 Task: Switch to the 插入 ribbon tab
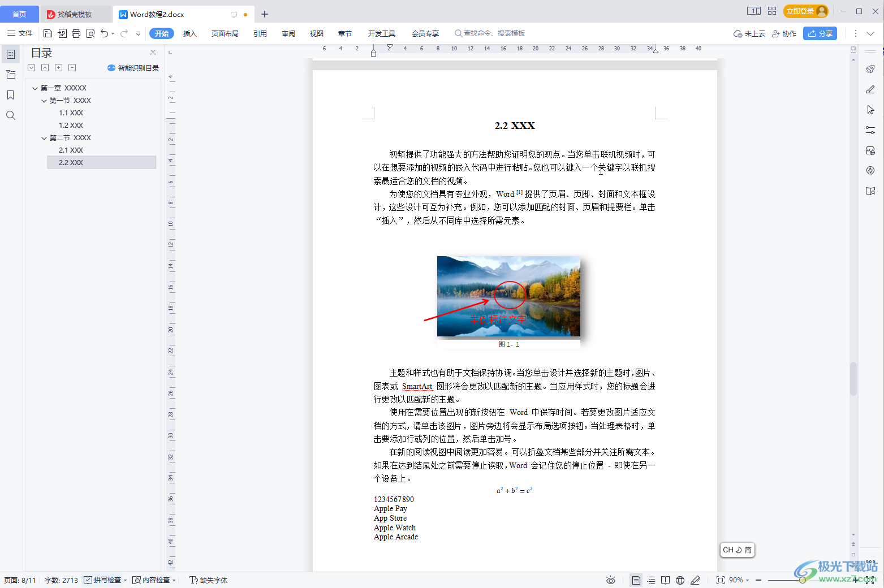pyautogui.click(x=190, y=33)
